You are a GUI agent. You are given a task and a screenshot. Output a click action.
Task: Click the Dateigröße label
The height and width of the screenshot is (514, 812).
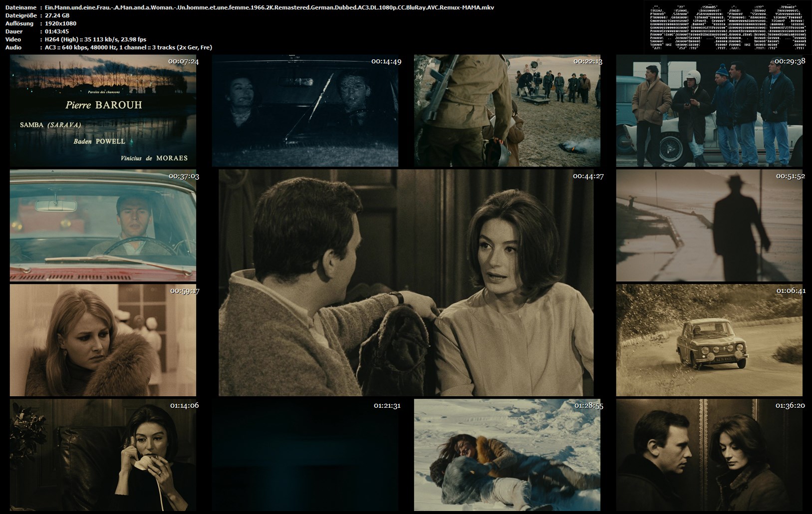(20, 15)
